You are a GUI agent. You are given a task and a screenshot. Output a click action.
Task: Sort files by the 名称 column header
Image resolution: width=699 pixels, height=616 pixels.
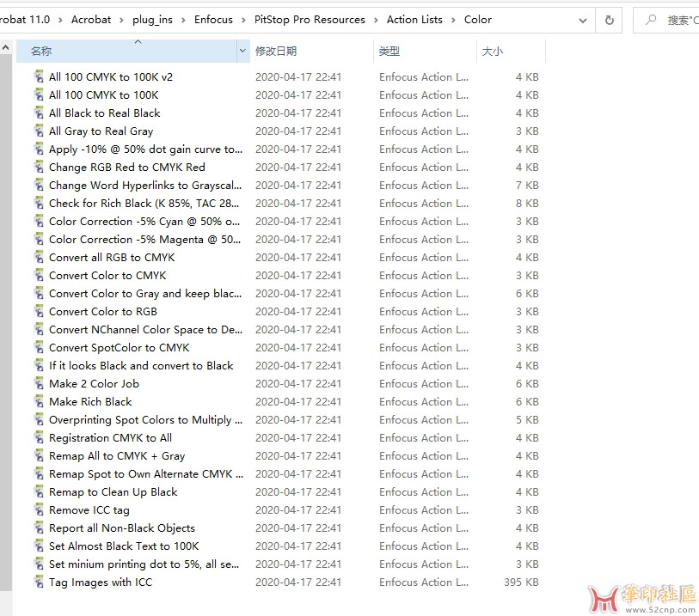(126, 51)
